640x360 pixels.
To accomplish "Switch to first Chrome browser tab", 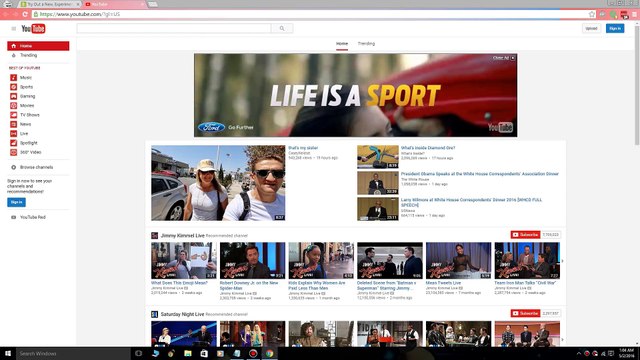I will click(x=50, y=4).
